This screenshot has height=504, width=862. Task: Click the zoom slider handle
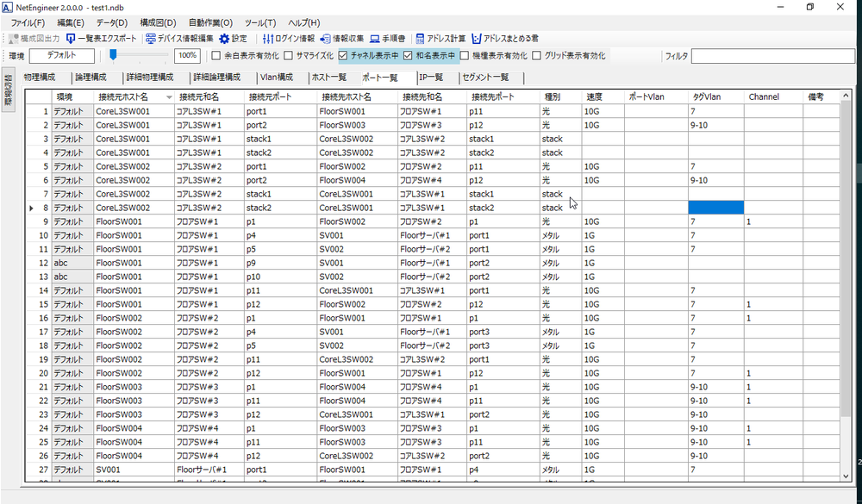tap(112, 56)
